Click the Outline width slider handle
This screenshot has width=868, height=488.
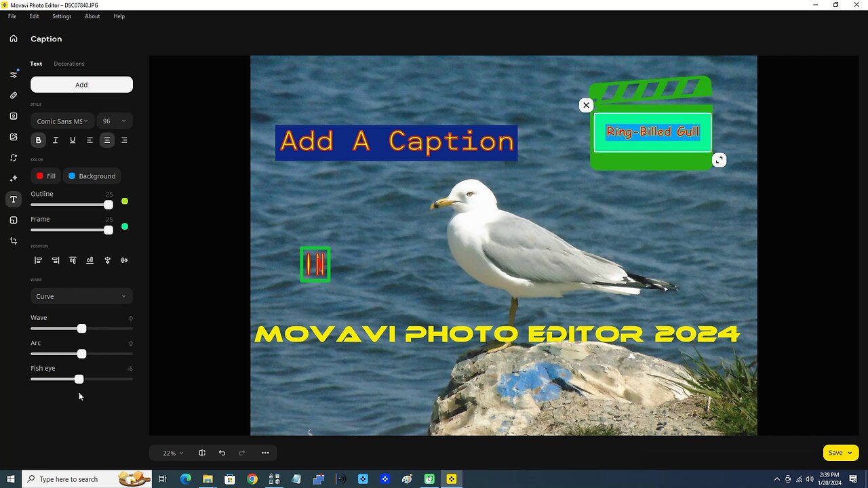[x=108, y=205]
